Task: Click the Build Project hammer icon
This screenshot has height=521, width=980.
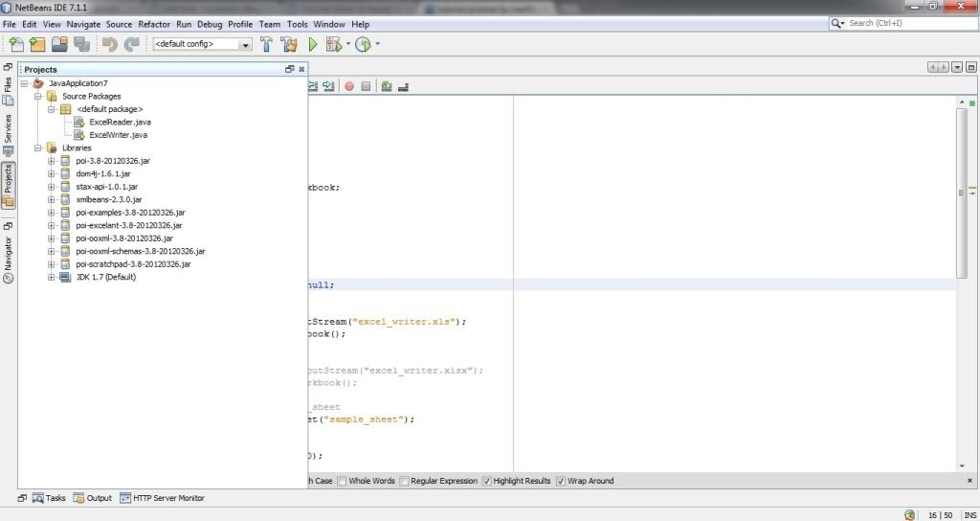Action: [266, 44]
